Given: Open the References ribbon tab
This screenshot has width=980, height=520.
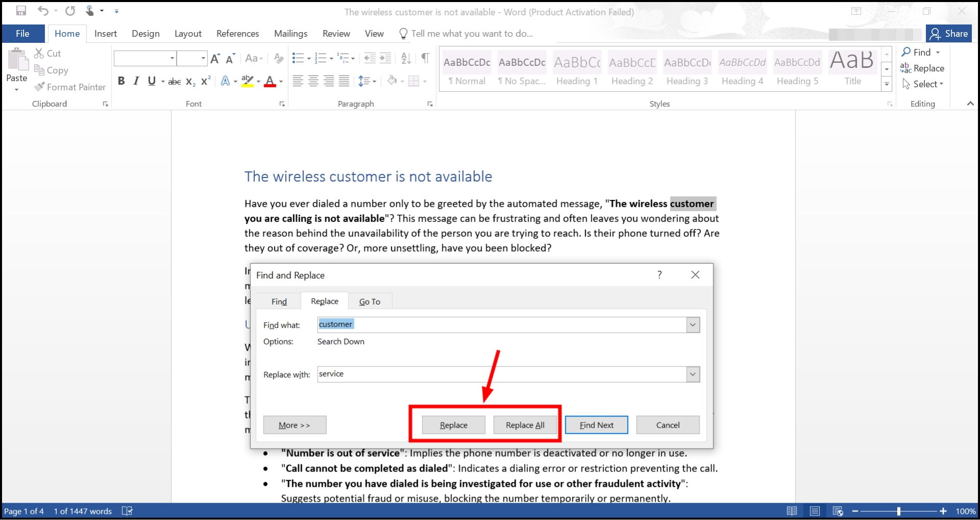Looking at the screenshot, I should click(237, 34).
